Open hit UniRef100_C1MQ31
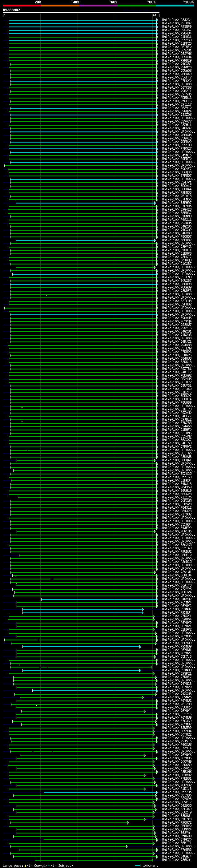The image size is (197, 868). tap(177, 37)
